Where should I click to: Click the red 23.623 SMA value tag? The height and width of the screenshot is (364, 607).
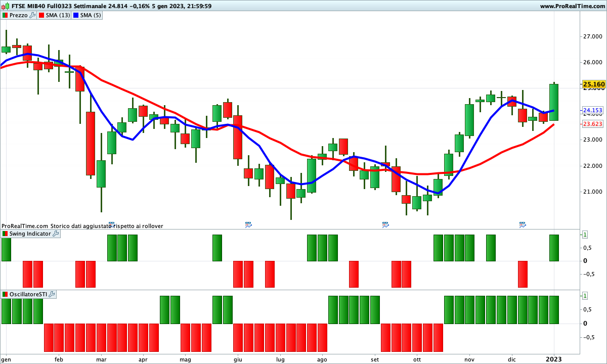592,124
